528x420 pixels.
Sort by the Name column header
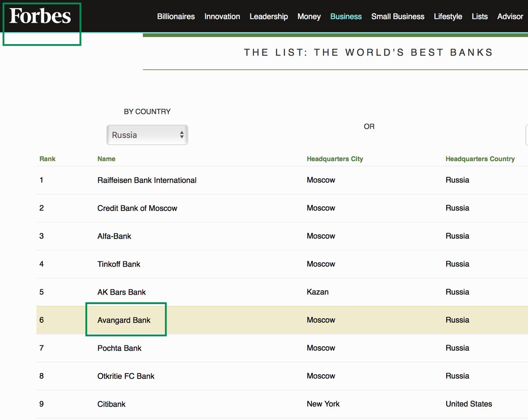pos(106,159)
